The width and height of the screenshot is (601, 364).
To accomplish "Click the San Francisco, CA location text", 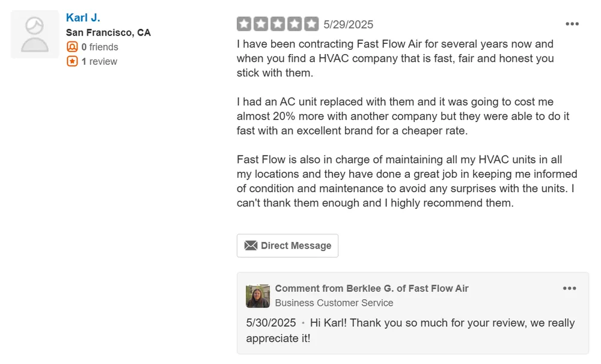I will point(108,32).
